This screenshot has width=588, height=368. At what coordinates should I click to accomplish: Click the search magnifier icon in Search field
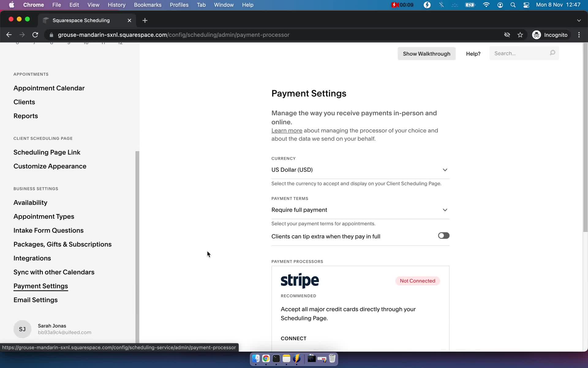pos(552,53)
